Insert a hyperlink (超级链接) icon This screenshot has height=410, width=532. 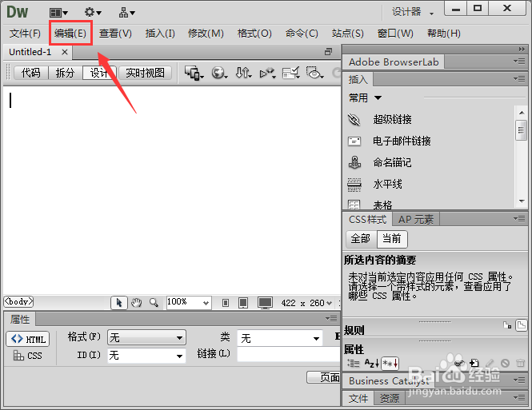coord(354,119)
